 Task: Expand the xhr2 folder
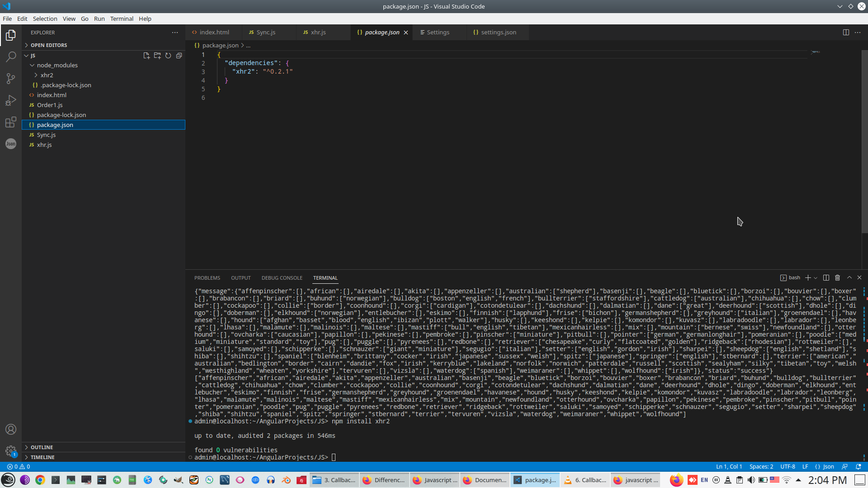pos(47,75)
